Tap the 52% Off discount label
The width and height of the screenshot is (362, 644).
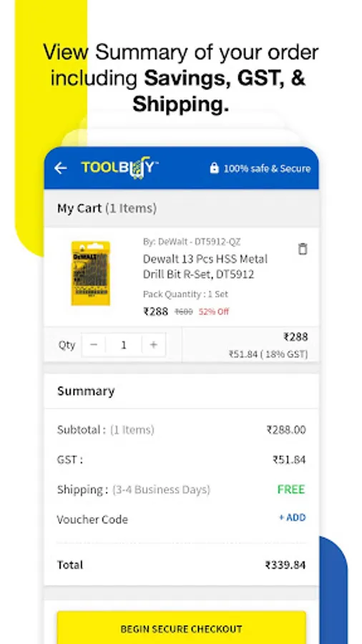pos(214,312)
